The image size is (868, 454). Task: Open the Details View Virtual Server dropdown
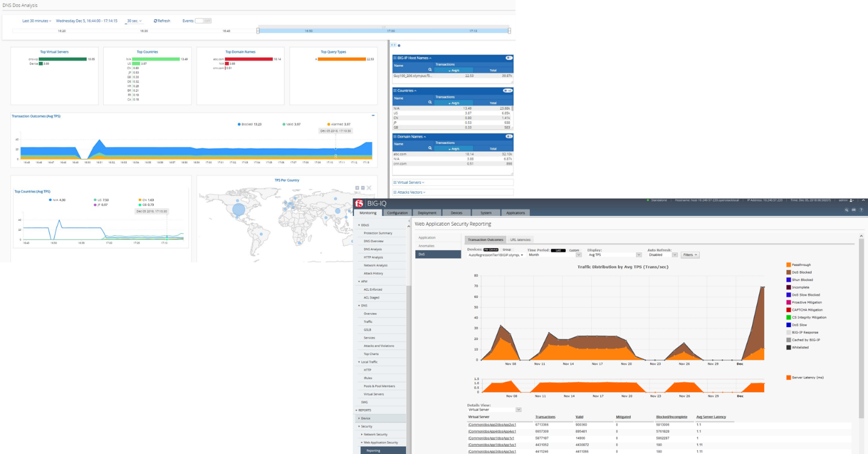point(495,410)
